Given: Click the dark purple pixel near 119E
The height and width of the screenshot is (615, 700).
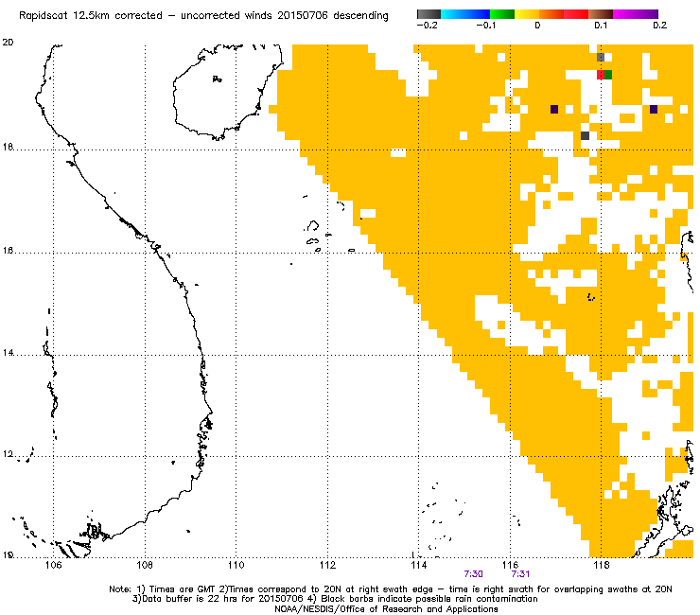Looking at the screenshot, I should (653, 109).
